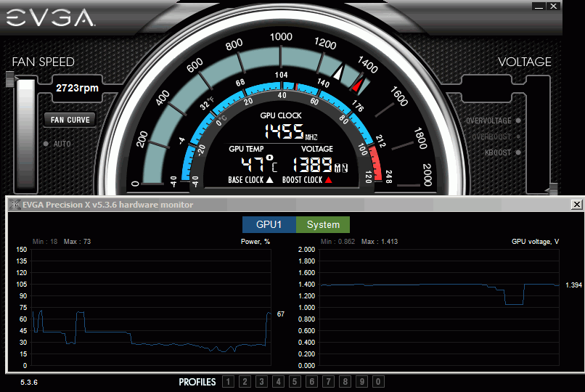585x392 pixels.
Task: Click the EVGA logo
Action: coord(50,17)
